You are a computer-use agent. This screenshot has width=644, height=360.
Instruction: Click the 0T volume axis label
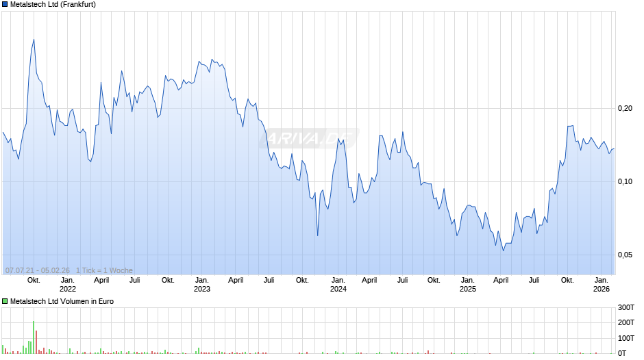(x=622, y=353)
